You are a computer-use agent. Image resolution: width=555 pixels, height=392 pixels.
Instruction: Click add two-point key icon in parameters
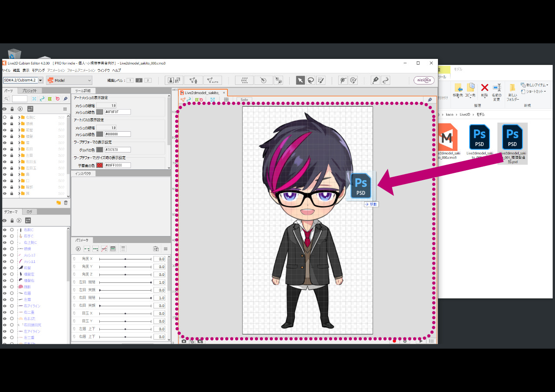click(87, 249)
